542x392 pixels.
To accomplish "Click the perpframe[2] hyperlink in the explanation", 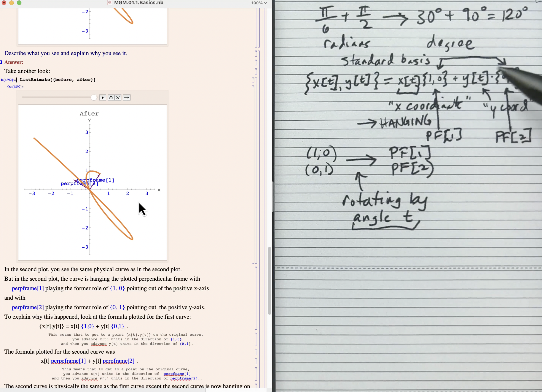I will pyautogui.click(x=28, y=307).
